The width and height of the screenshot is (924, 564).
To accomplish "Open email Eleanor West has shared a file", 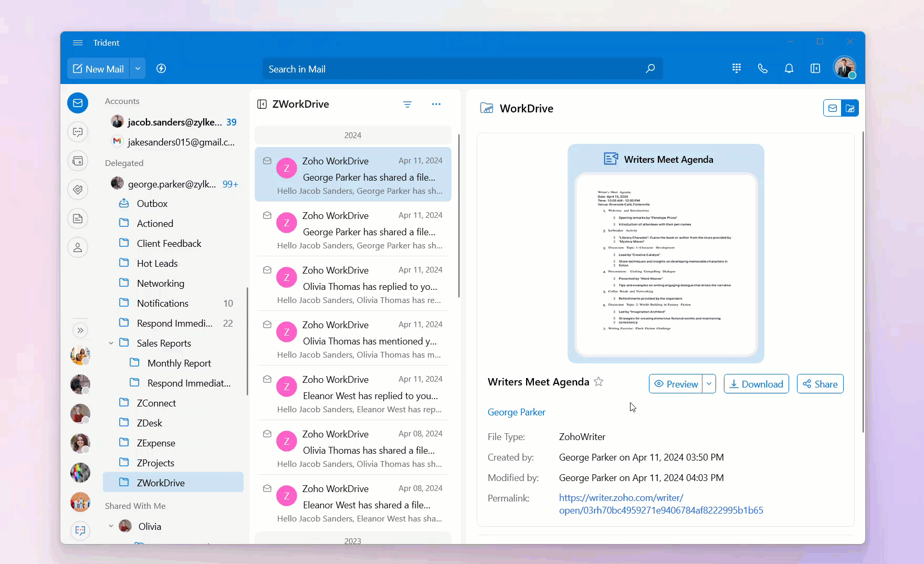I will point(353,503).
